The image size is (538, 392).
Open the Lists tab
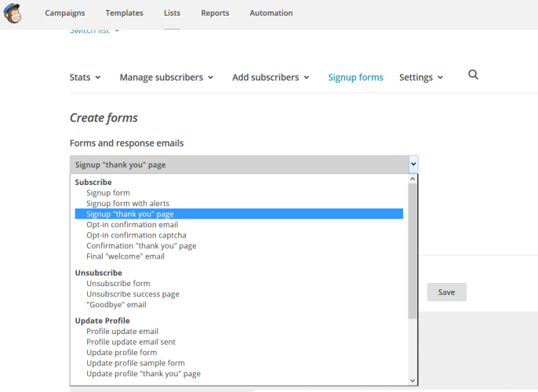point(172,13)
